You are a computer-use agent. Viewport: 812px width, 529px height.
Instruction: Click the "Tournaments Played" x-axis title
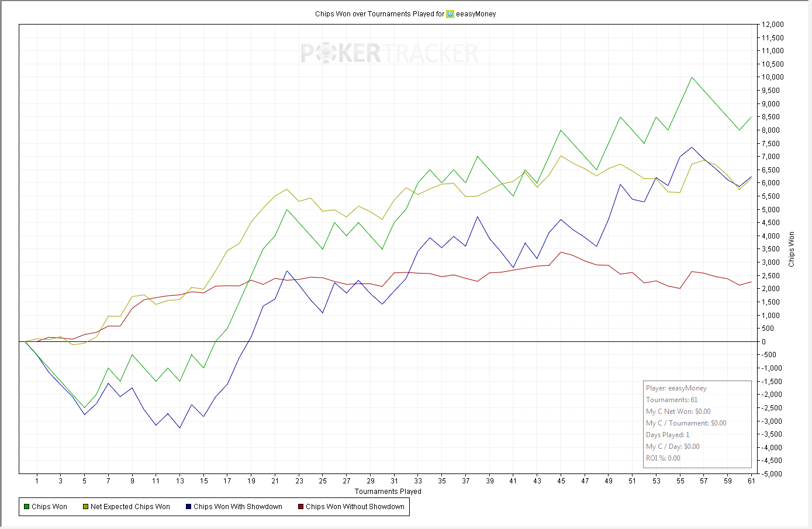coord(388,492)
